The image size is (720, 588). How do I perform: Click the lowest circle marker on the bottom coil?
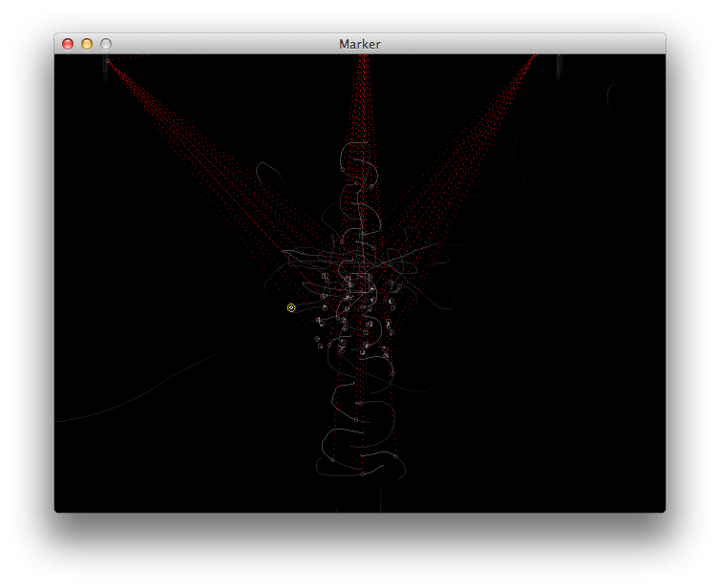pos(362,472)
